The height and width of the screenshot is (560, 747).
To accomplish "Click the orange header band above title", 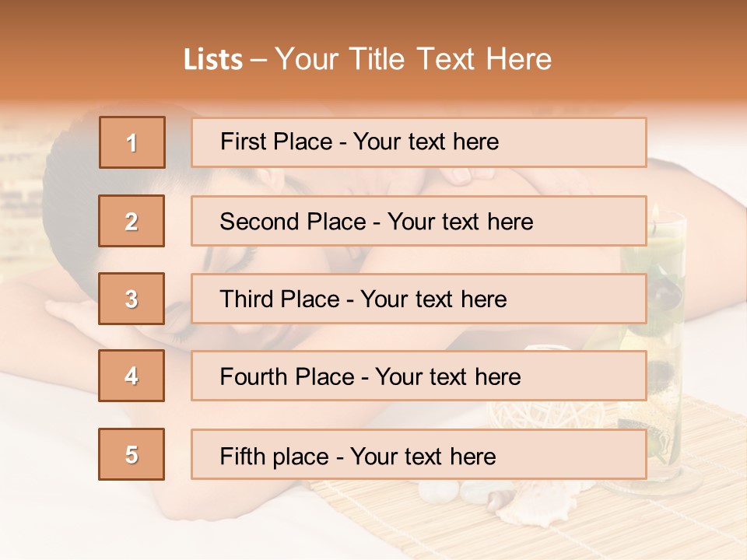I will (x=373, y=19).
